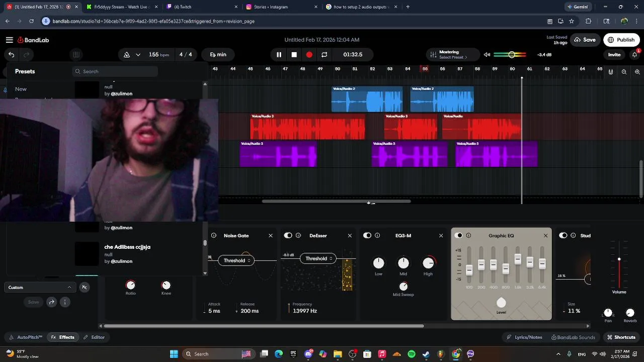Show Noise Gate info icon
The width and height of the screenshot is (644, 362).
click(x=214, y=235)
